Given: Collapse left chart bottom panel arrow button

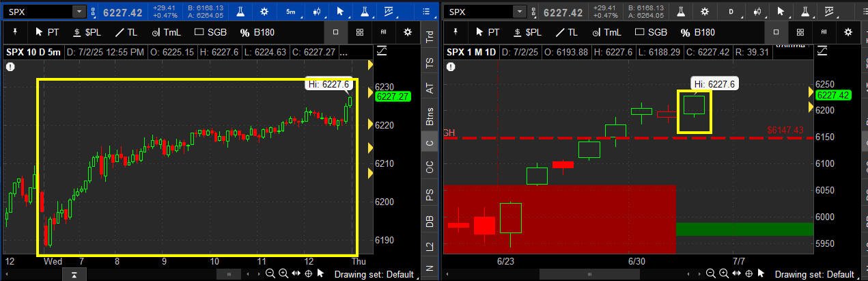Looking at the screenshot, I should (74, 274).
